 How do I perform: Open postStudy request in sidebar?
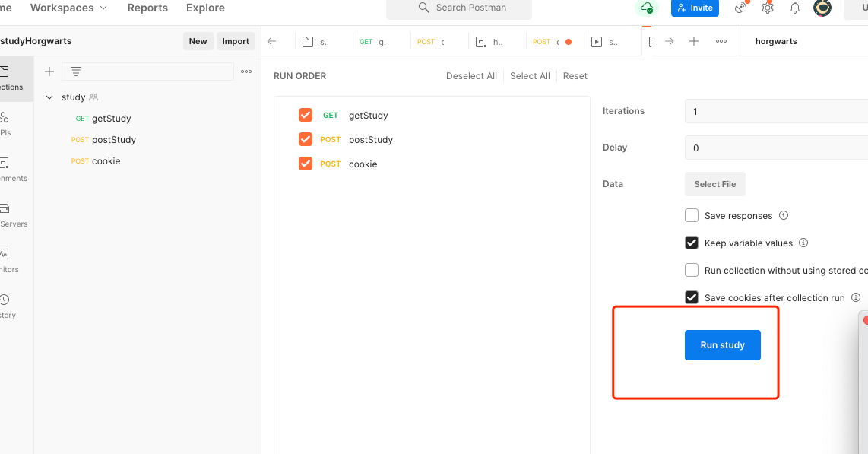(x=103, y=139)
